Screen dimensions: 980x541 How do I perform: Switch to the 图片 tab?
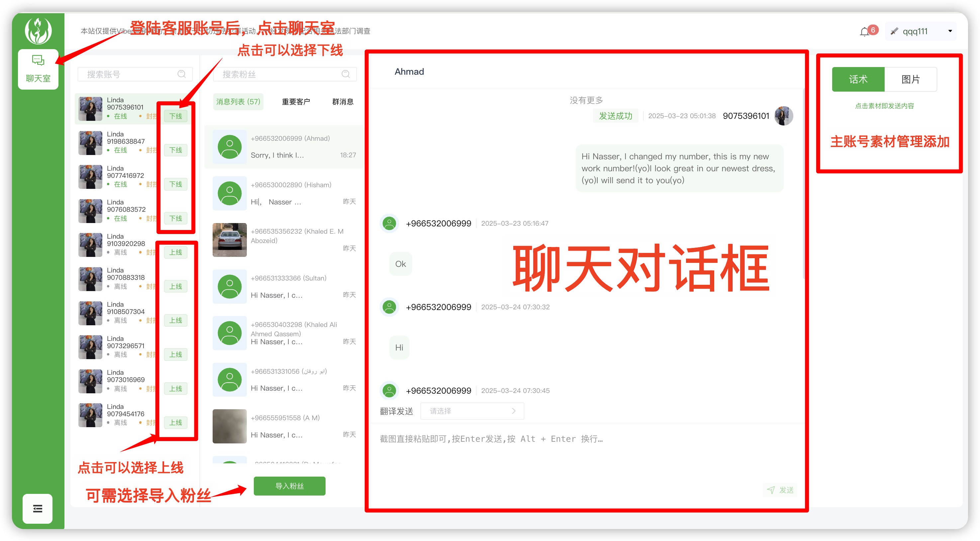(910, 79)
